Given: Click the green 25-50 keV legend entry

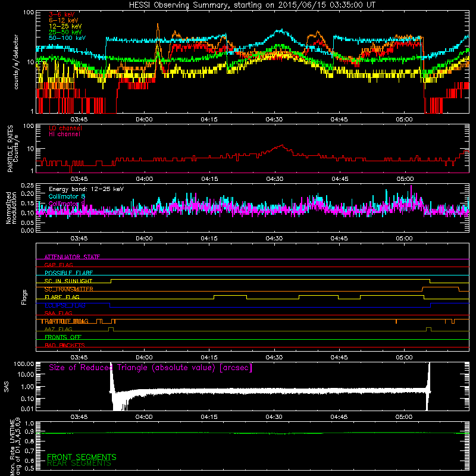Looking at the screenshot, I should pos(65,32).
